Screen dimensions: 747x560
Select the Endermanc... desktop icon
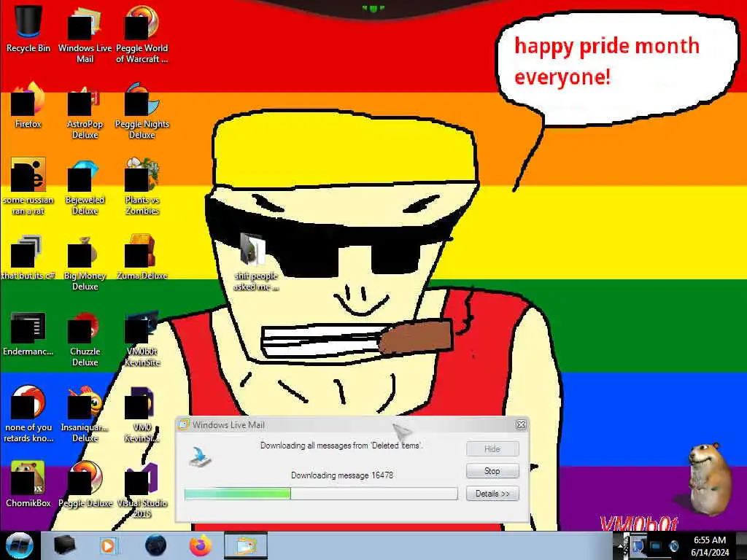[28, 333]
